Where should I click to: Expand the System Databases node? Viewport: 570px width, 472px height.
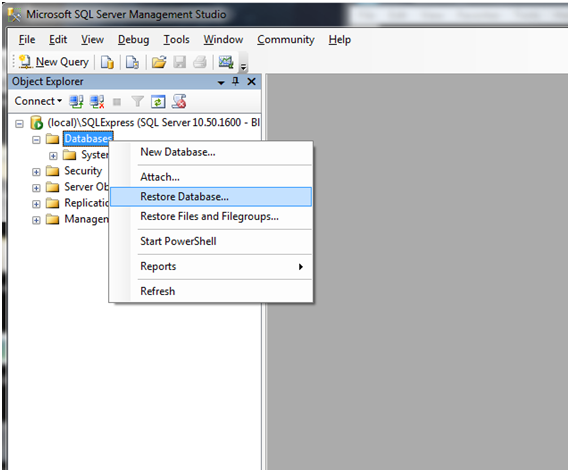point(53,156)
